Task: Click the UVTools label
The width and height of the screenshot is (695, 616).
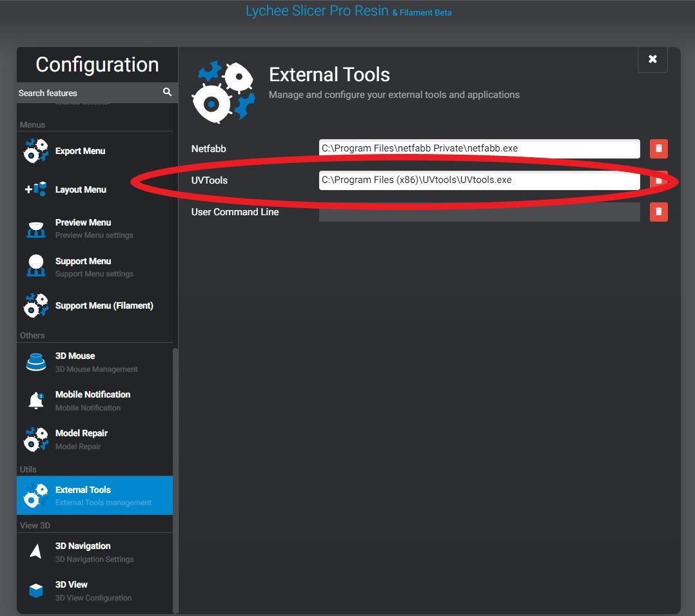Action: click(209, 180)
